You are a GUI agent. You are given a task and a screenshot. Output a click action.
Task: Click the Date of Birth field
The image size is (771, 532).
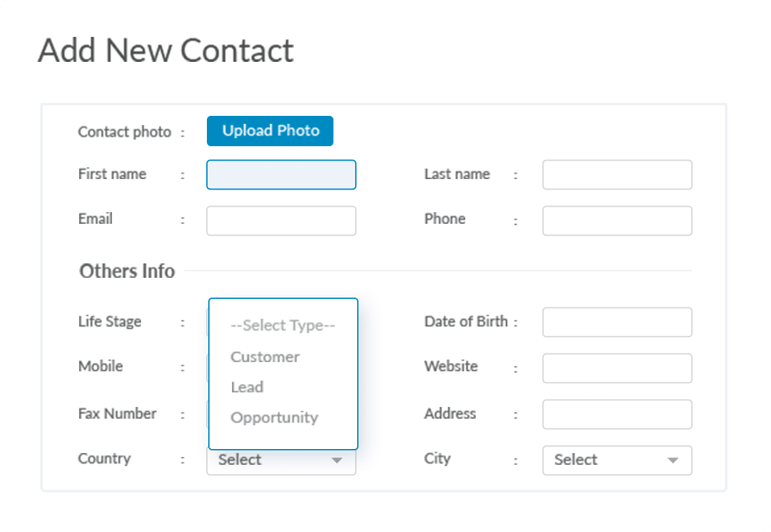pos(617,322)
